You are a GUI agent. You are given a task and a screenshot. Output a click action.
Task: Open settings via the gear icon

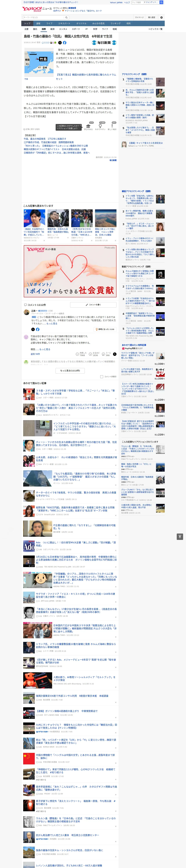[x=161, y=18]
